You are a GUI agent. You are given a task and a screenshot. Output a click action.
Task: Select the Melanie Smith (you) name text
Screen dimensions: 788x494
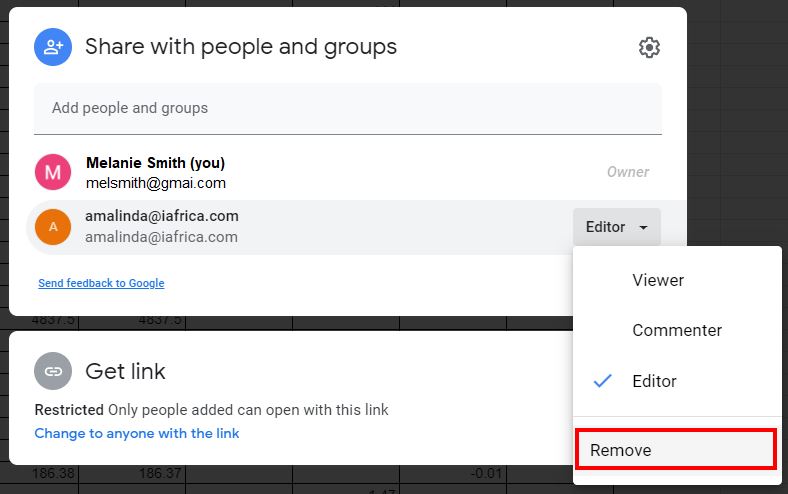155,162
